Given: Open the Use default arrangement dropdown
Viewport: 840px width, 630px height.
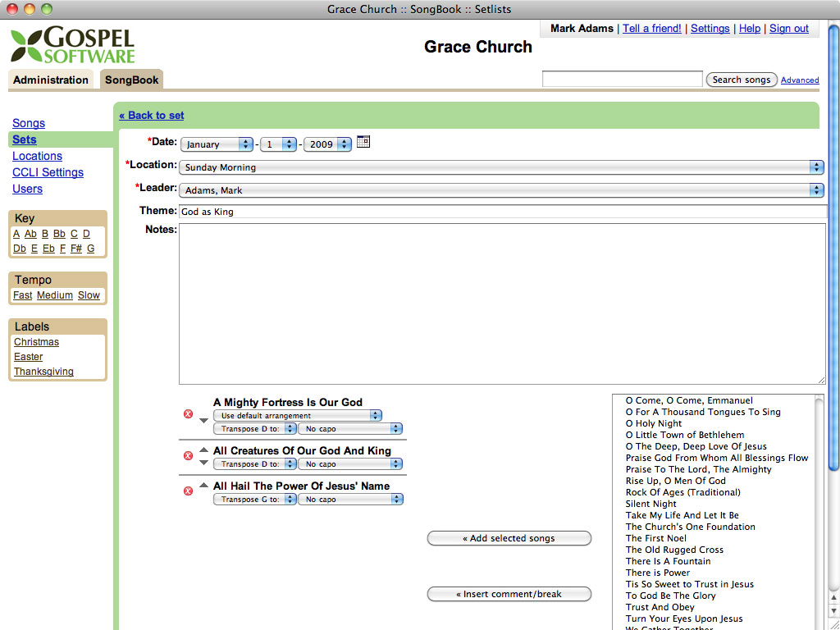Looking at the screenshot, I should pyautogui.click(x=297, y=416).
